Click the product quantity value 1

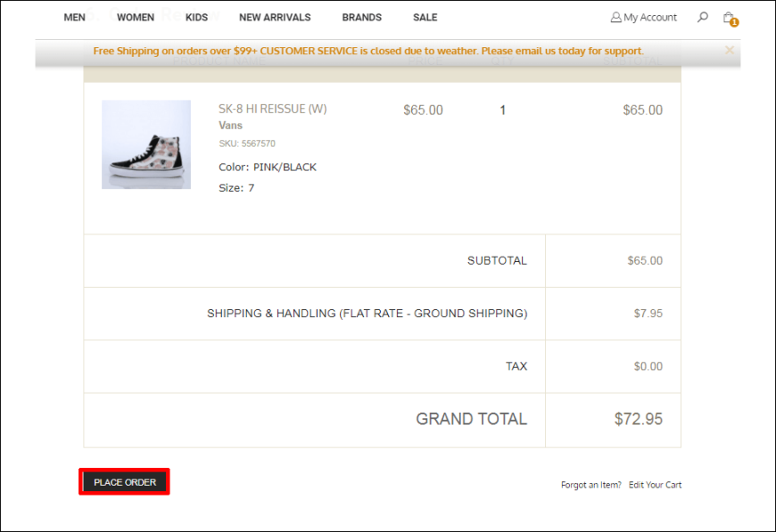click(503, 110)
